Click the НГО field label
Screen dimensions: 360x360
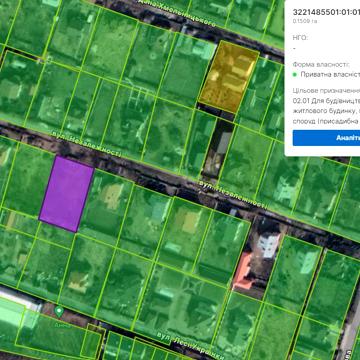click(300, 38)
